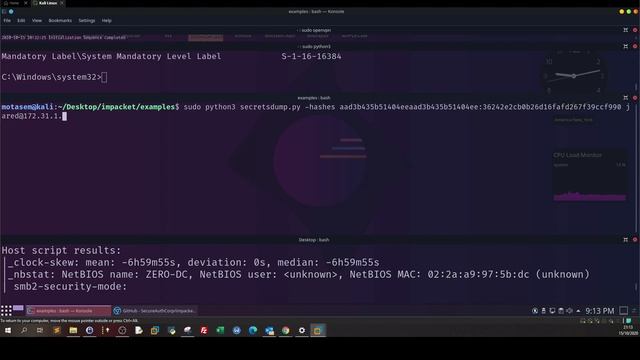Switch to the Kali Linux VM tab
Image resolution: width=640 pixels, height=360 pixels.
(x=48, y=3)
